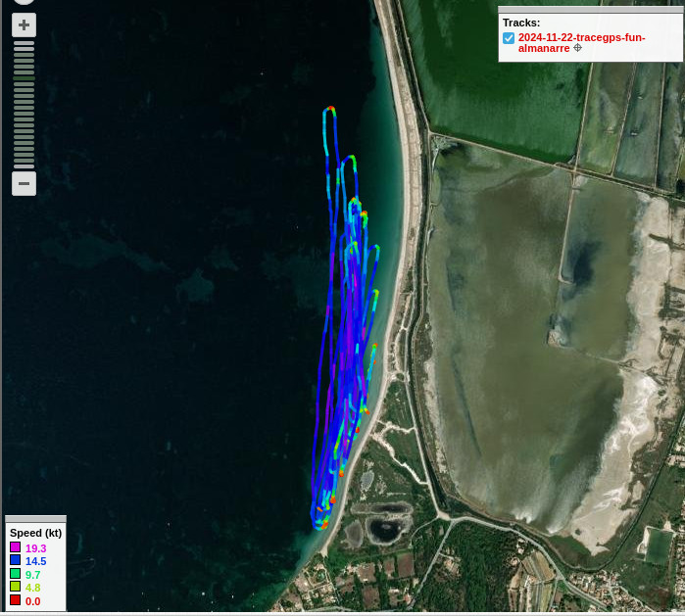Click the topmost tick of zoom slider
Viewport: 685px width, 616px height.
pyautogui.click(x=24, y=44)
